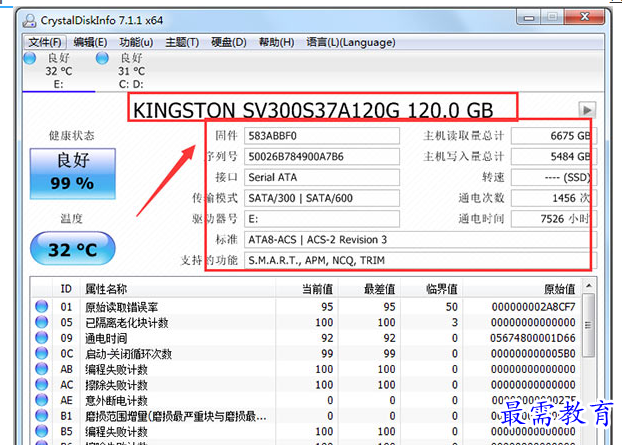This screenshot has height=445, width=622.
Task: Click status orb of attribute AC row
Action: [x=41, y=384]
